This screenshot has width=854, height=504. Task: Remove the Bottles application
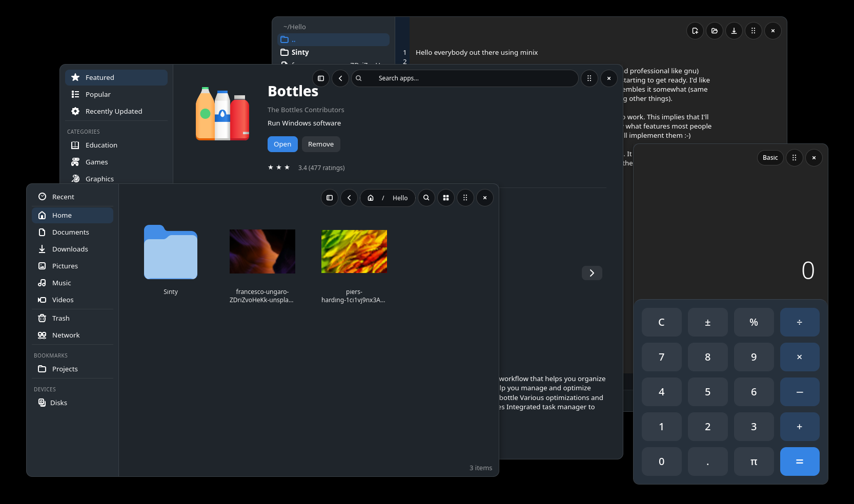321,144
